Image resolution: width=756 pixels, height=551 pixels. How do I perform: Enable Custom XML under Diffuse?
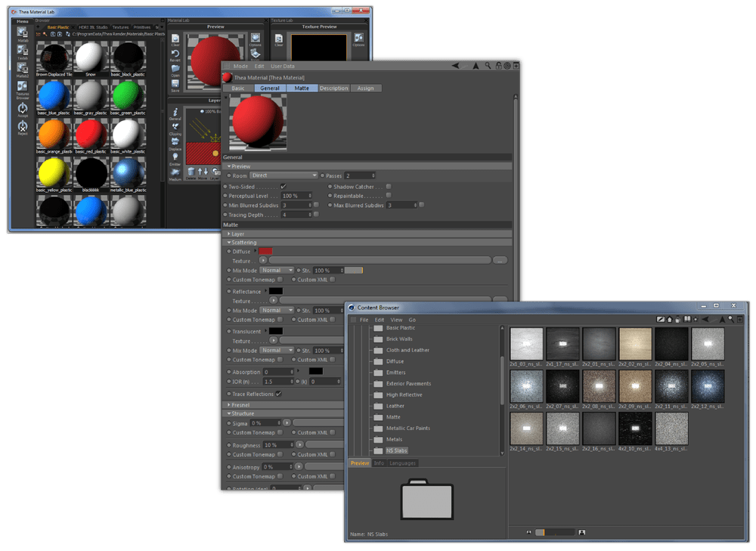pos(333,280)
